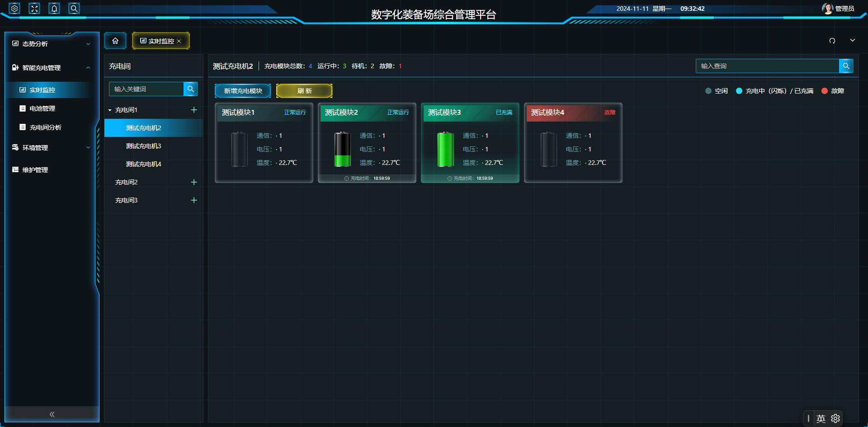Viewport: 868px width, 427px height.
Task: Toggle the 空闲 idle legend filter
Action: click(716, 91)
